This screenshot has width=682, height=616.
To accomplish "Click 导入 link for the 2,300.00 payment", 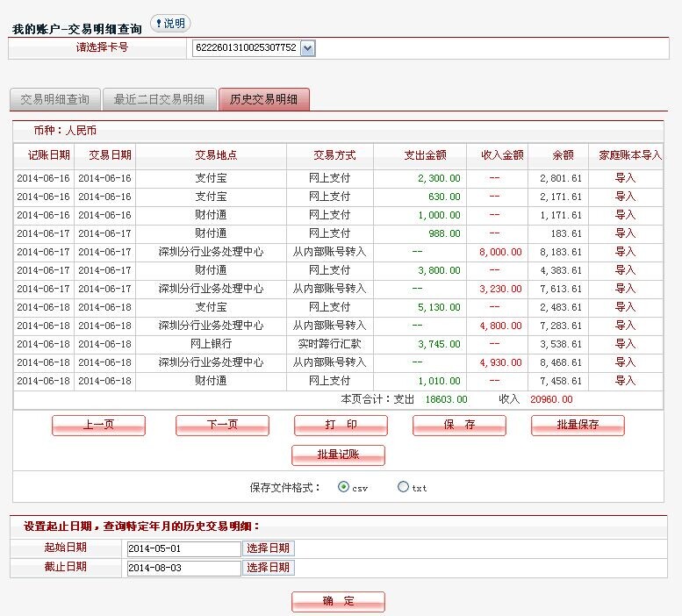I will pos(625,178).
